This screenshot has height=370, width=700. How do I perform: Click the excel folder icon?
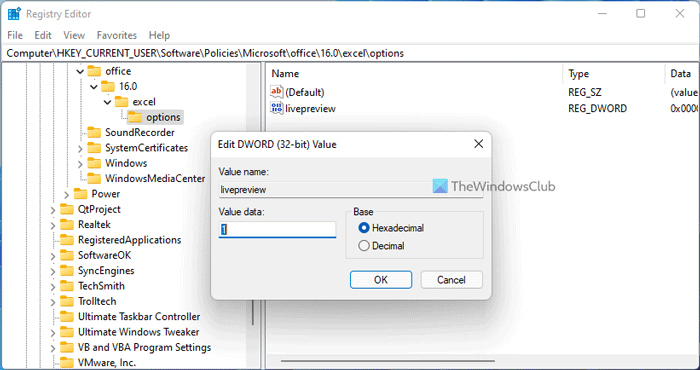[x=121, y=102]
